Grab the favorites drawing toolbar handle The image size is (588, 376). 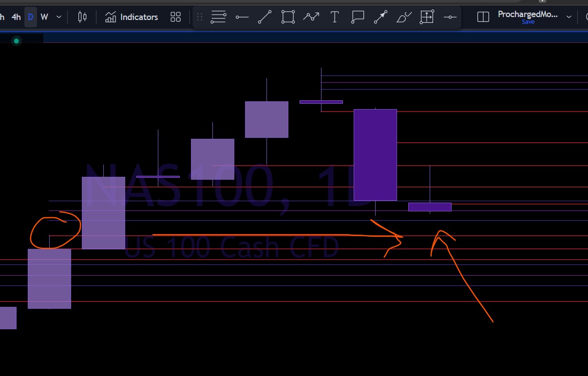[199, 18]
